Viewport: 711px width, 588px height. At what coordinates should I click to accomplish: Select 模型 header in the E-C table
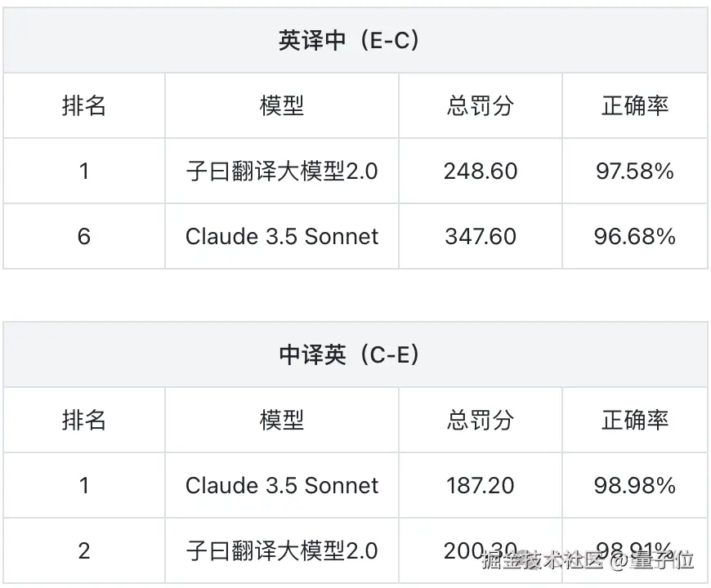pos(282,106)
